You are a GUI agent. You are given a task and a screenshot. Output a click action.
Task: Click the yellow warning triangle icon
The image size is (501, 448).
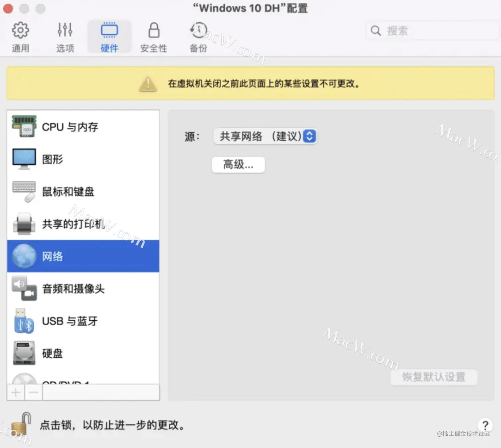coord(148,83)
